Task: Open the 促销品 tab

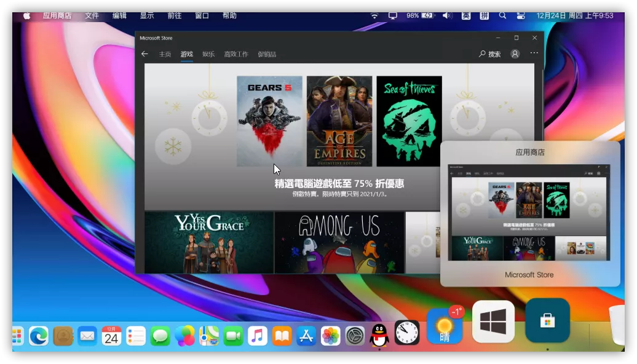Action: [267, 54]
